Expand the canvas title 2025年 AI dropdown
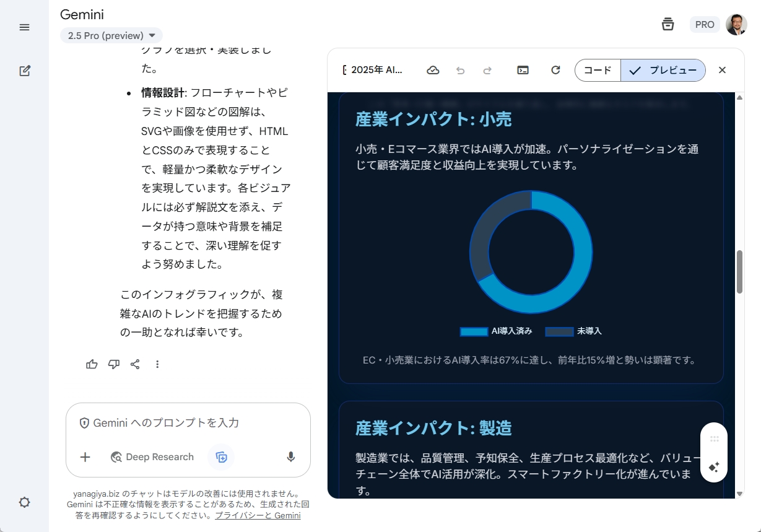761x532 pixels. tap(375, 70)
